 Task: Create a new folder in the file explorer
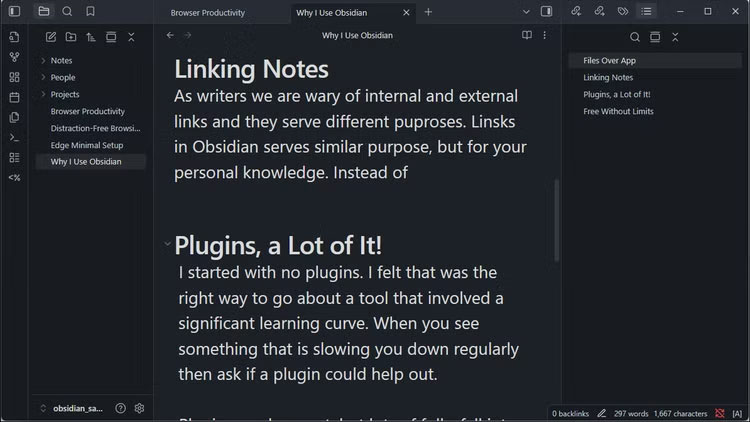pyautogui.click(x=71, y=37)
